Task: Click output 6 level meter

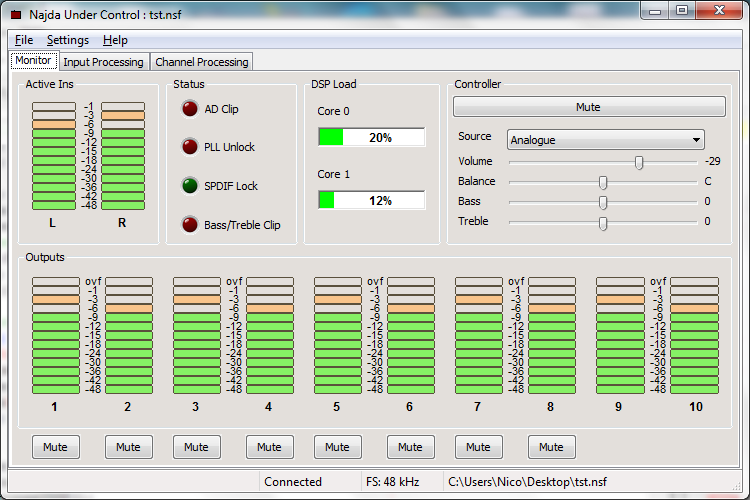Action: [411, 335]
